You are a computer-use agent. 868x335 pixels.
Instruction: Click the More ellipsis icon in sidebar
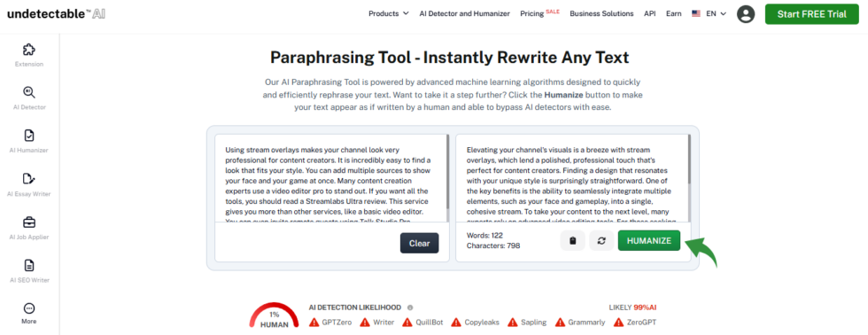click(x=29, y=308)
